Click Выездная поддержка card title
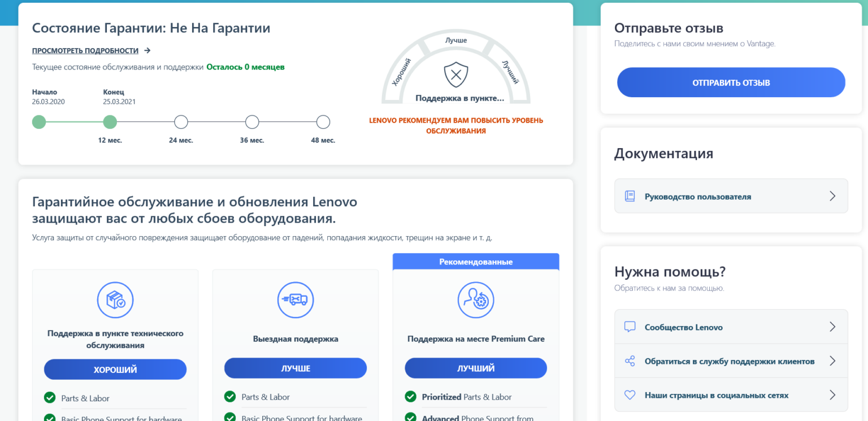Viewport: 868px width, 421px height. click(x=296, y=339)
